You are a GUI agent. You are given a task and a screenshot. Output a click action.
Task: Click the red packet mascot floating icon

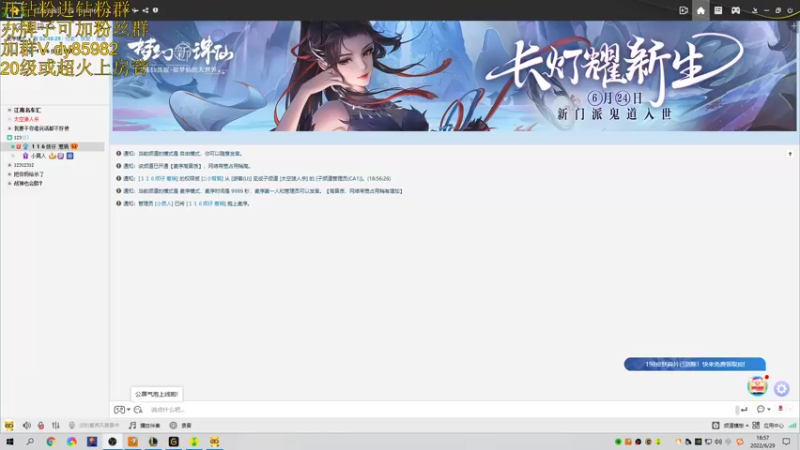758,386
